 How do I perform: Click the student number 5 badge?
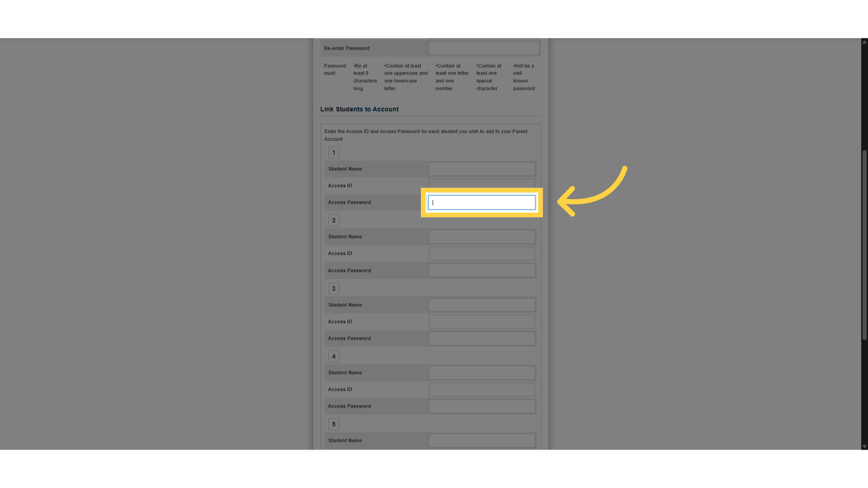tap(334, 424)
